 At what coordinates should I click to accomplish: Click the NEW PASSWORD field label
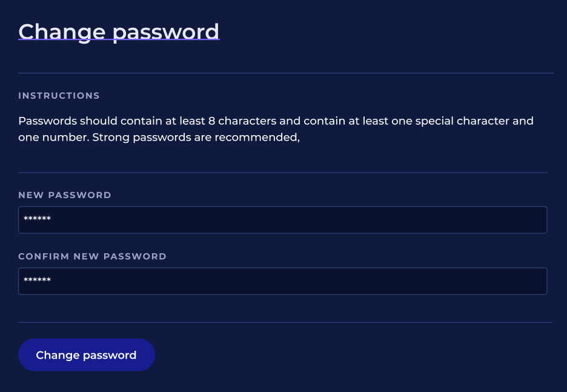pos(65,195)
